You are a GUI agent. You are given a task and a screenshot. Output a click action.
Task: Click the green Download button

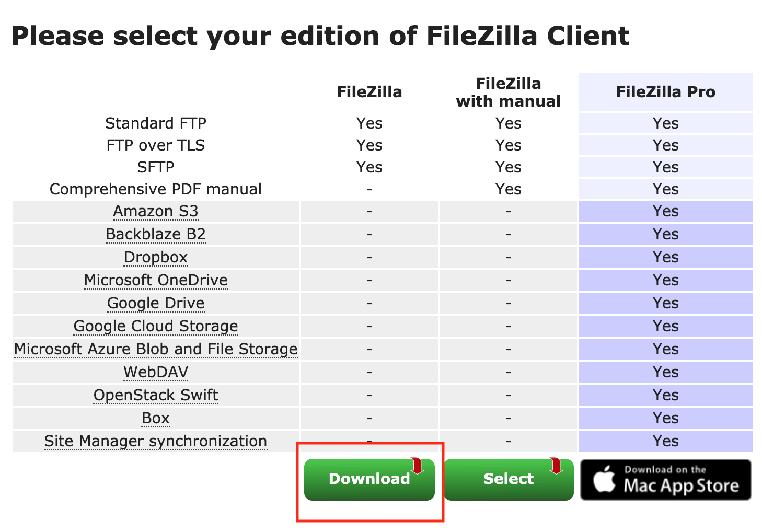click(369, 479)
